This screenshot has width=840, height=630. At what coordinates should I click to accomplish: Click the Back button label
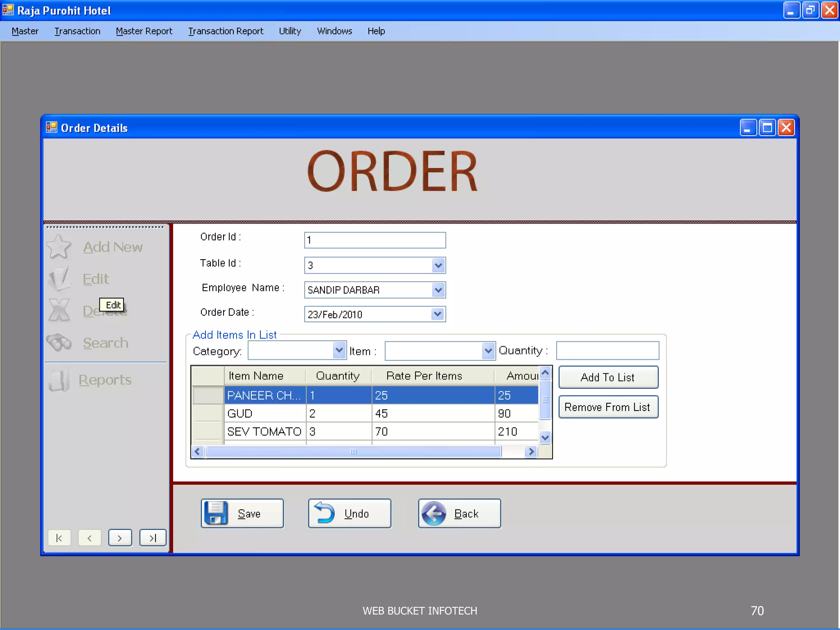tap(466, 514)
